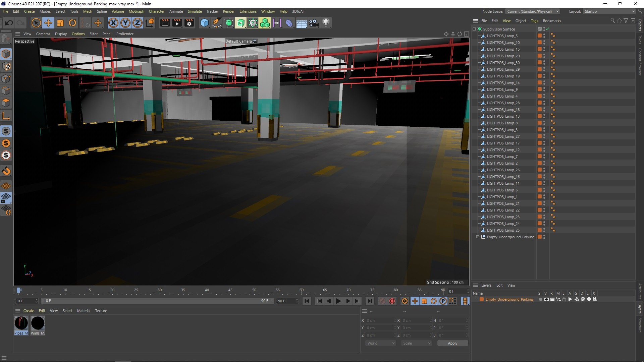Open the World coordinate dropdown
644x362 pixels.
381,343
